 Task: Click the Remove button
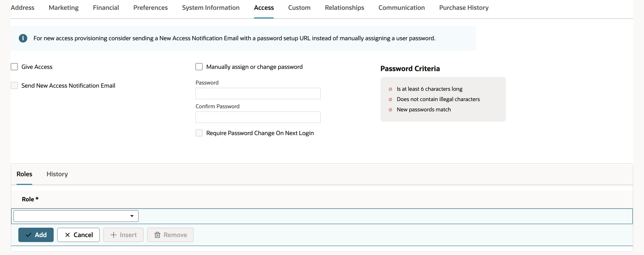170,235
